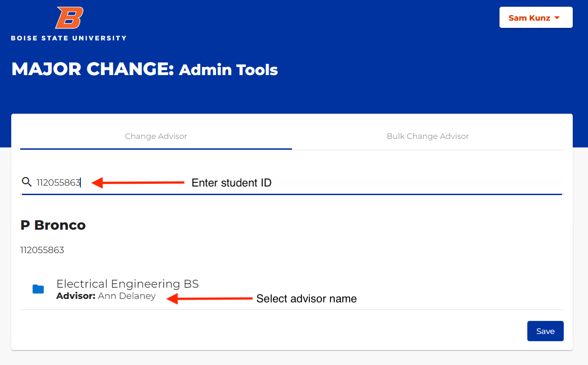Click the blue folder icon
Image resolution: width=588 pixels, height=365 pixels.
click(x=38, y=289)
